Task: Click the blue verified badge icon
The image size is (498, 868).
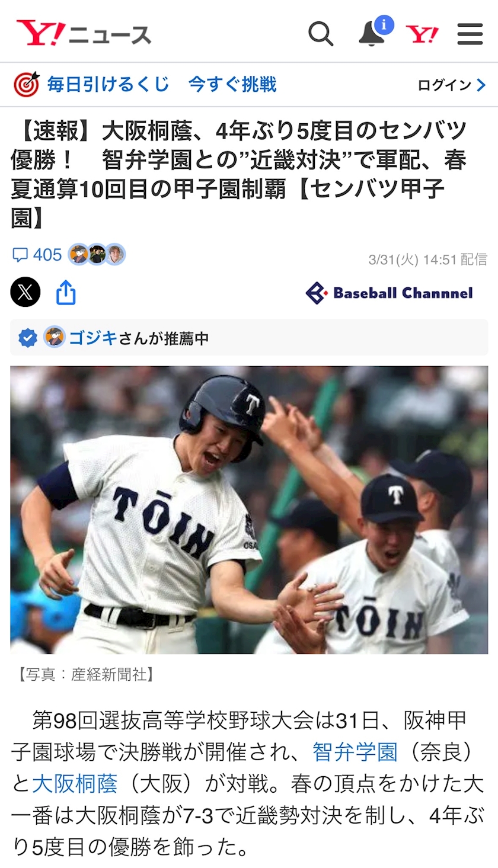Action: (27, 338)
